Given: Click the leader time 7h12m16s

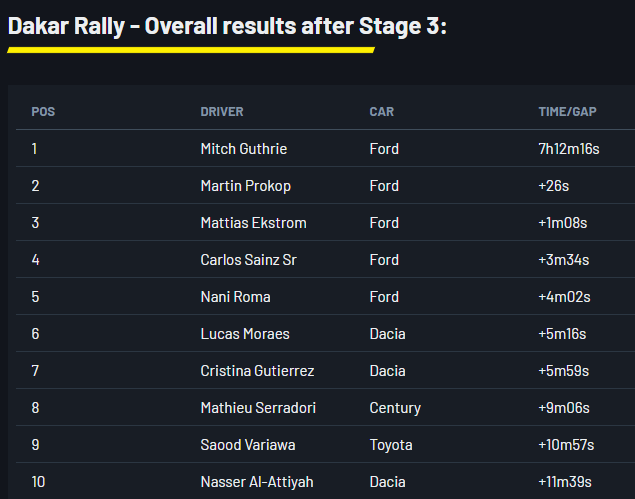Looking at the screenshot, I should tap(569, 149).
